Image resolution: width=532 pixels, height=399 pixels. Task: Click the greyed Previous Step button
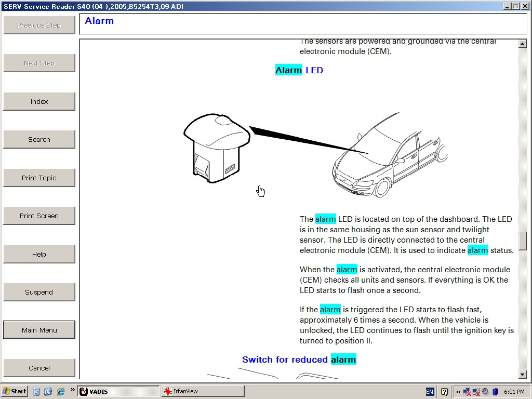click(39, 25)
